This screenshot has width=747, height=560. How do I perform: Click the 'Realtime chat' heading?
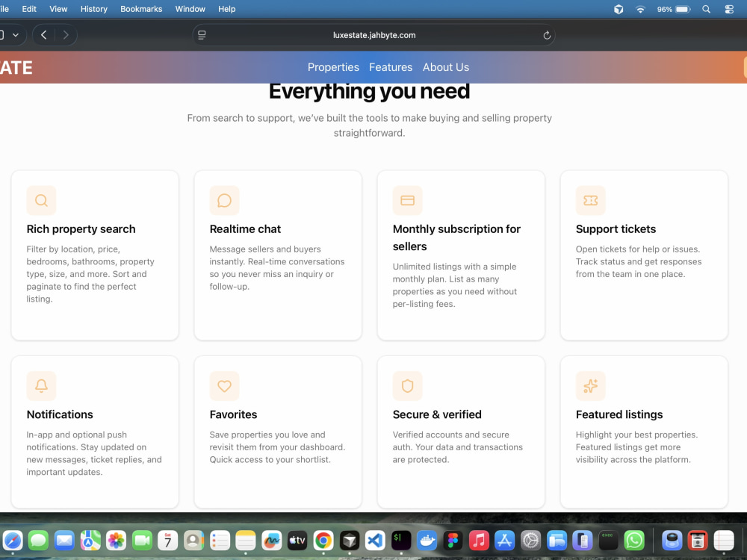245,229
